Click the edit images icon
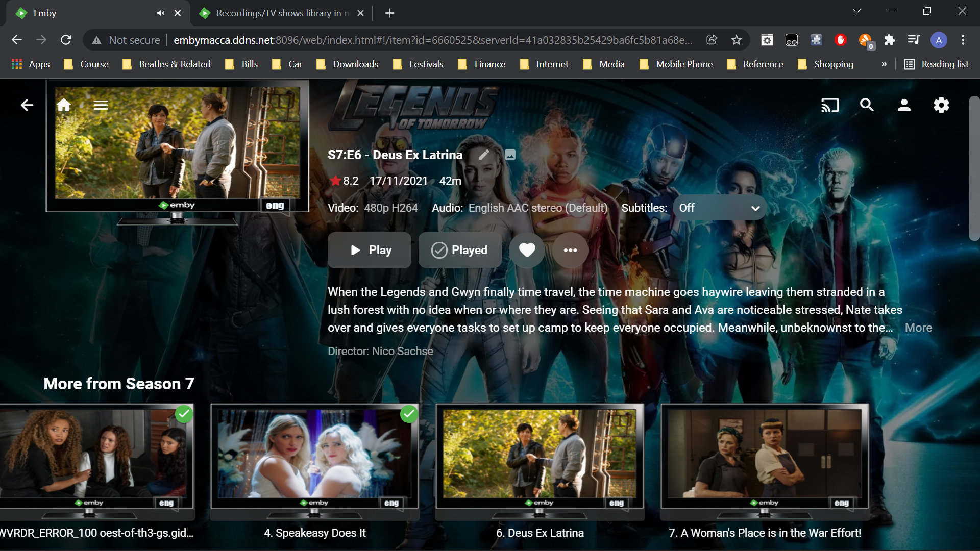Viewport: 980px width, 551px height. pos(510,155)
